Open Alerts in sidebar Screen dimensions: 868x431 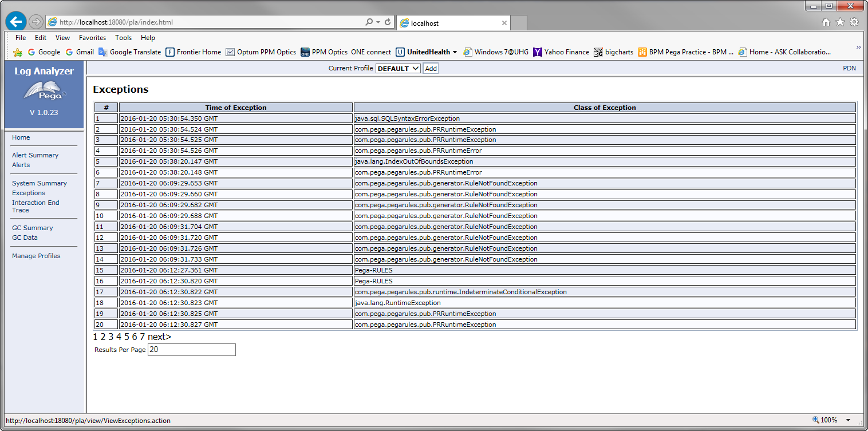pyautogui.click(x=21, y=165)
